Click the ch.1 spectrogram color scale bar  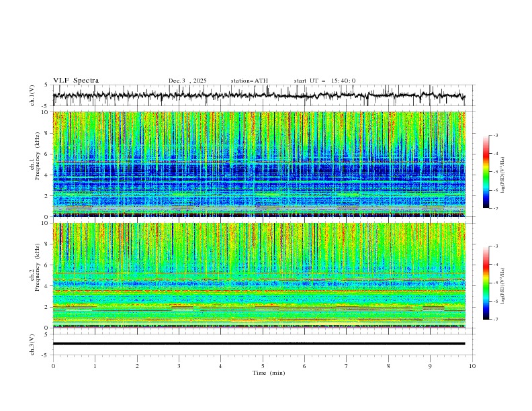click(486, 172)
